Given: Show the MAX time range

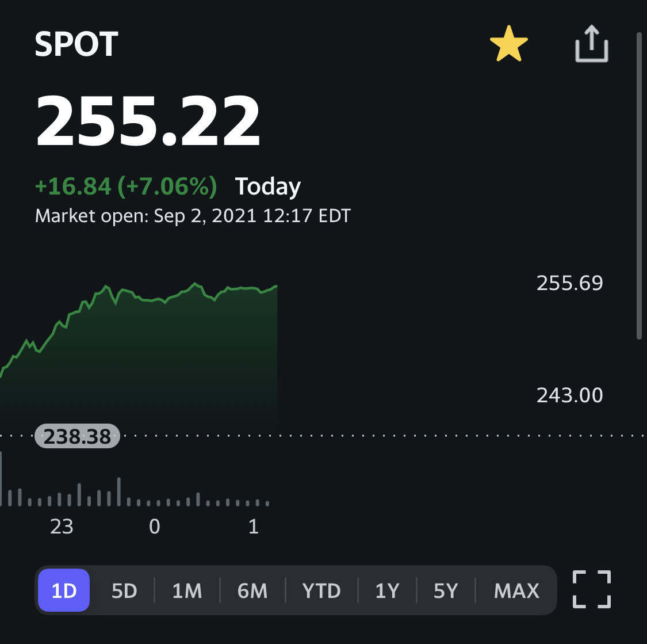Looking at the screenshot, I should coord(516,590).
